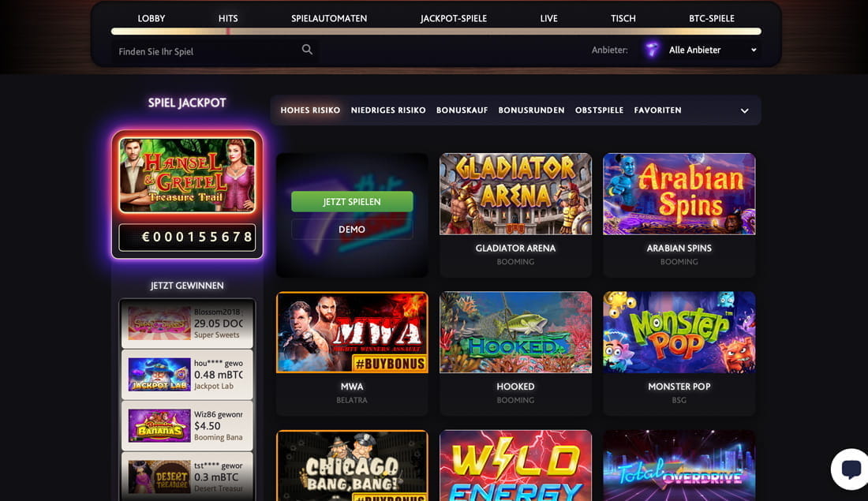This screenshot has height=501, width=868.
Task: Open the live chat bubble icon
Action: click(851, 469)
